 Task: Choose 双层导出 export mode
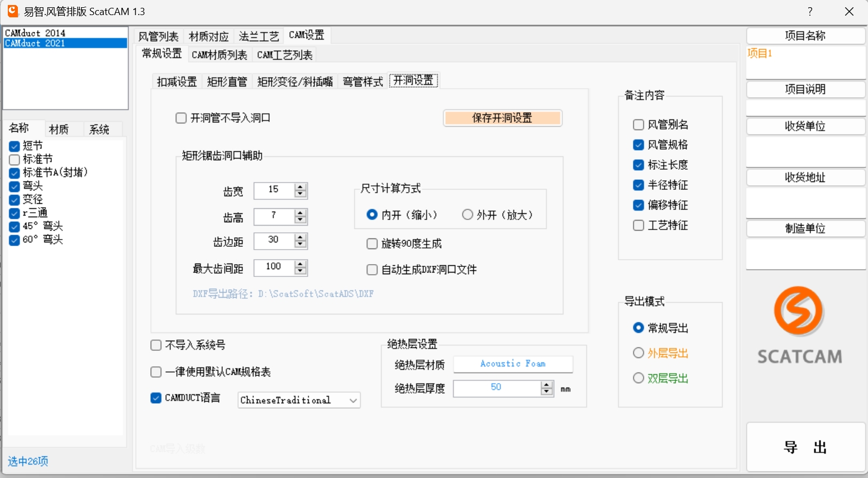coord(638,378)
